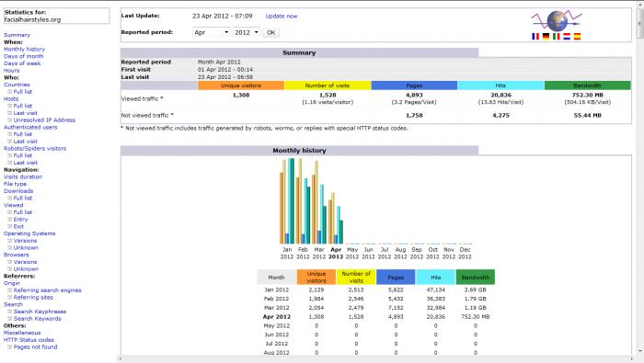Switch language with the Italian flag
Screen dimensions: 644x363
pyautogui.click(x=556, y=37)
